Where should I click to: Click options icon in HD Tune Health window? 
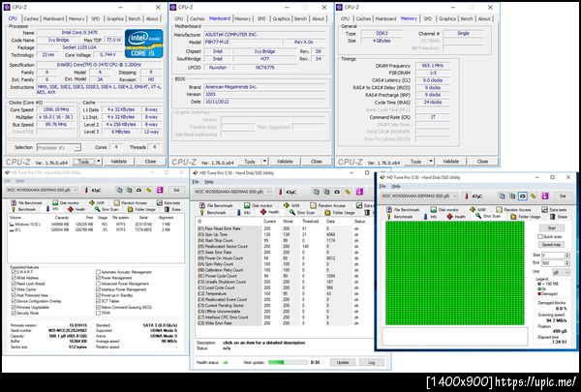(348, 192)
